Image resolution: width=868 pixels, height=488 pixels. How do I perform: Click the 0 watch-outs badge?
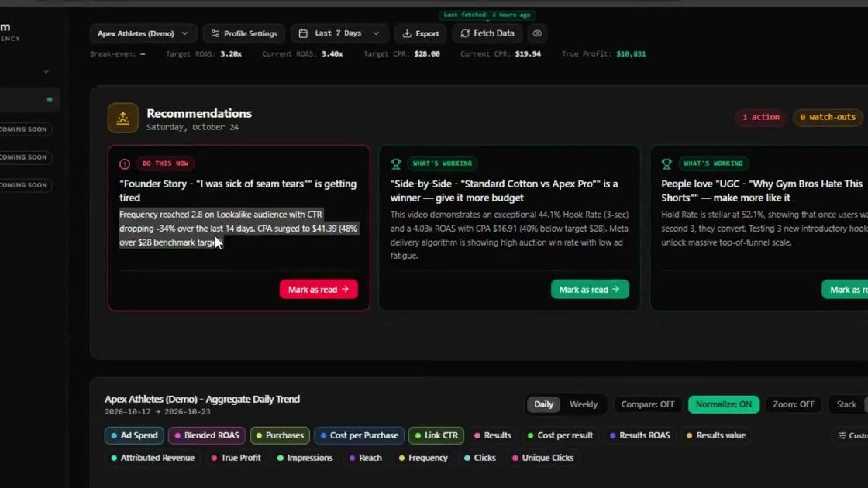pyautogui.click(x=828, y=117)
